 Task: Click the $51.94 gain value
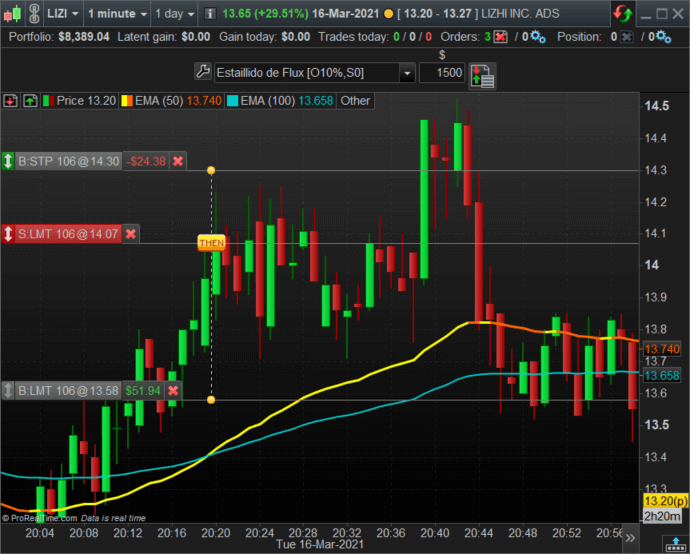tap(143, 390)
